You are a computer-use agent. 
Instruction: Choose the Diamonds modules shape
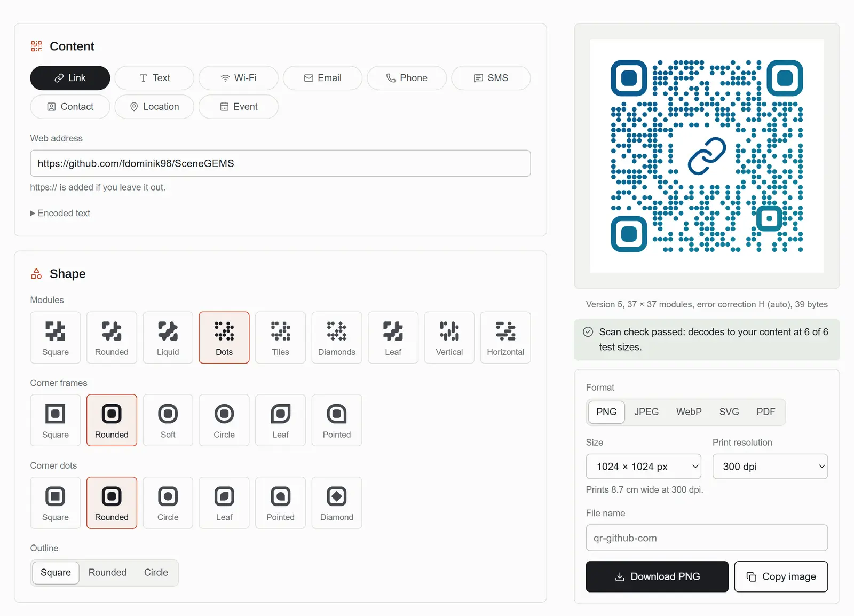point(337,337)
